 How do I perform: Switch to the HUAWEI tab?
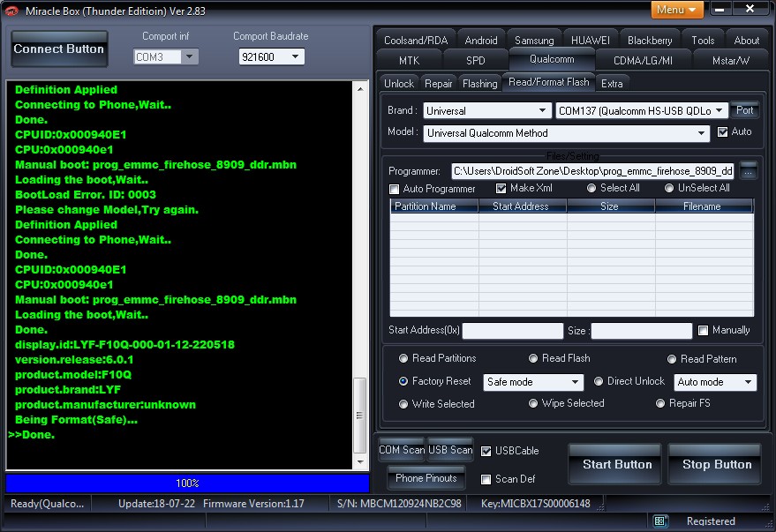[x=590, y=41]
